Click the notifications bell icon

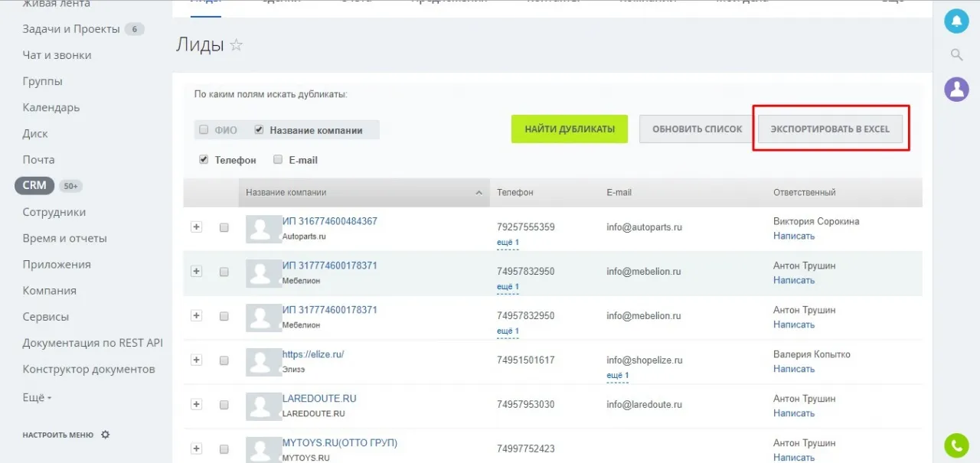pos(956,21)
